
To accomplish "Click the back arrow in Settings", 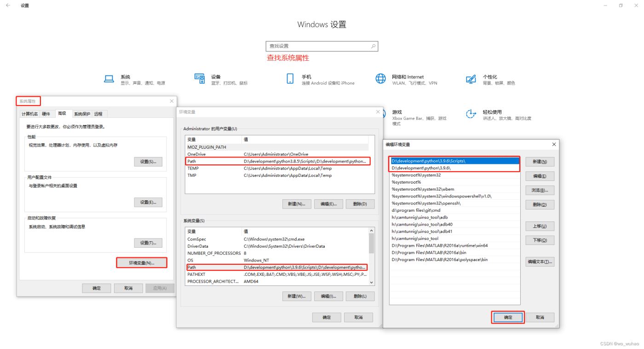I will click(6, 6).
